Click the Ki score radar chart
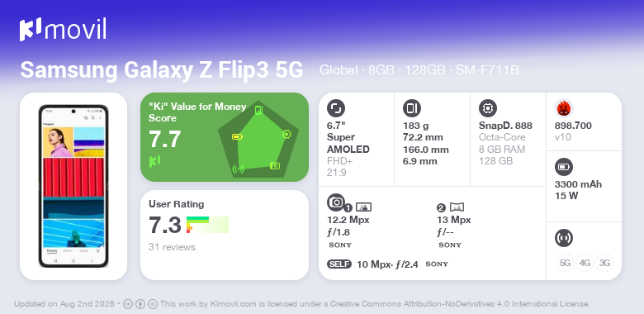 [258, 140]
